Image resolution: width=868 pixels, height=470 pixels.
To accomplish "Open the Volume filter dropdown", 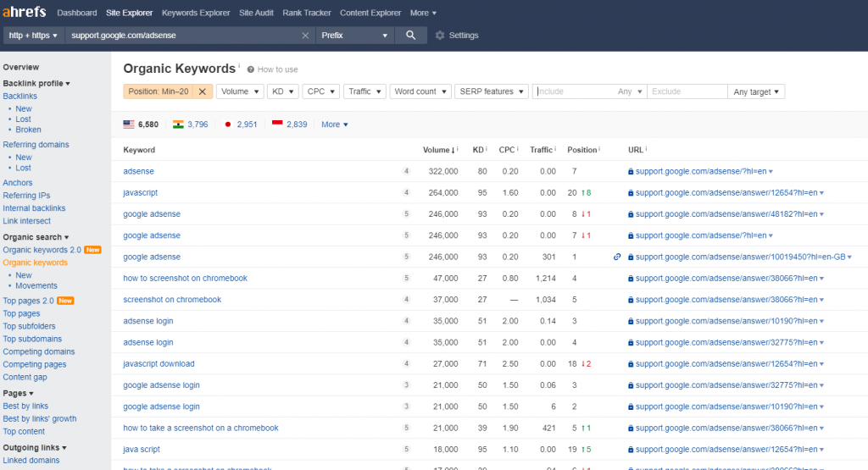I will [240, 91].
